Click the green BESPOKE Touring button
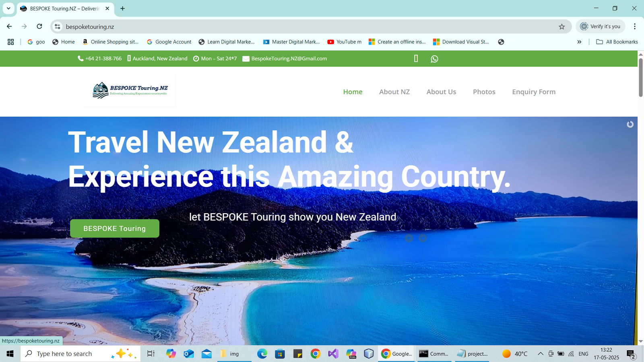 (115, 228)
